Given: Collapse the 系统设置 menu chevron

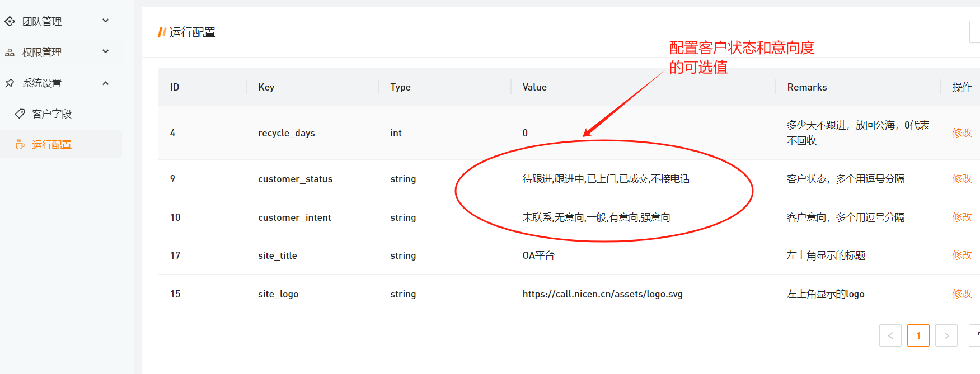Looking at the screenshot, I should (105, 83).
